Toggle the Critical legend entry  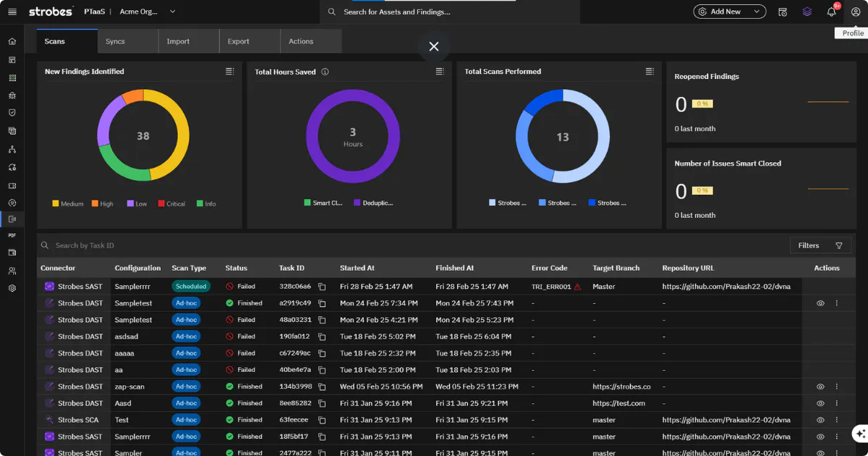pos(171,204)
